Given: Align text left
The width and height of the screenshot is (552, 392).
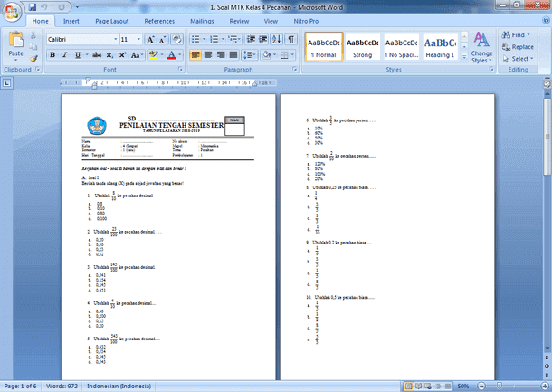Looking at the screenshot, I should click(x=195, y=55).
